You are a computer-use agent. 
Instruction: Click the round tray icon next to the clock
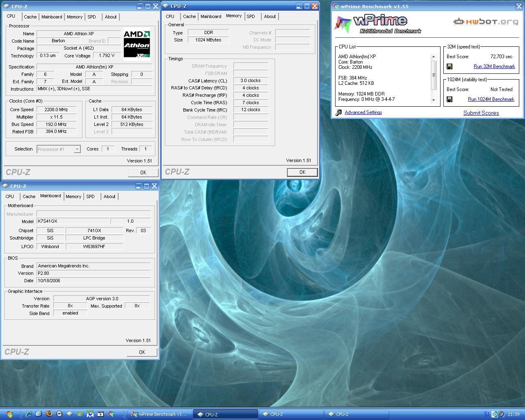point(502,414)
